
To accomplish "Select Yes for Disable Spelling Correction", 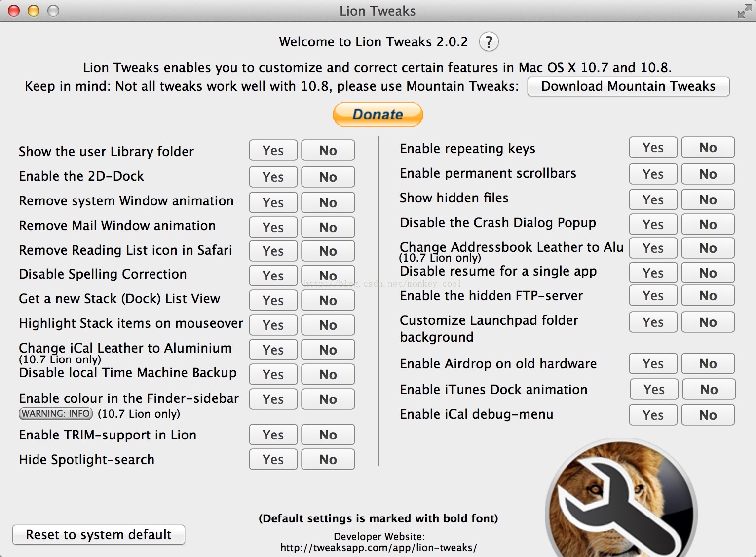I will tap(273, 276).
